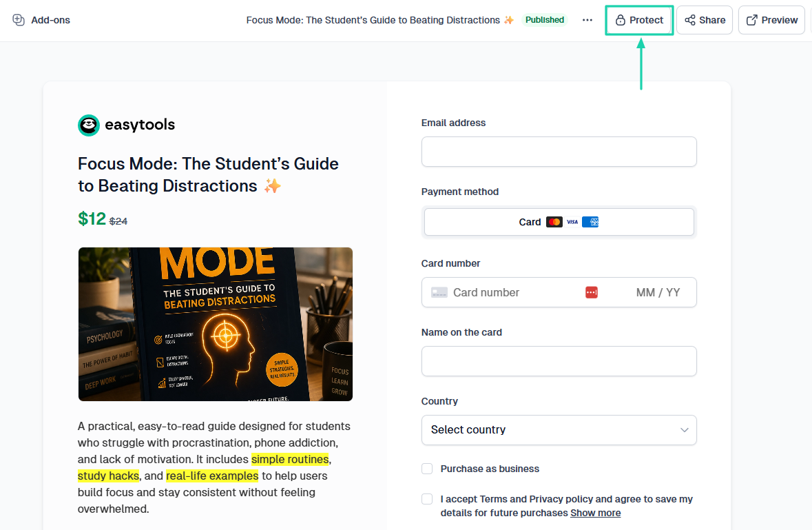Image resolution: width=812 pixels, height=530 pixels.
Task: Click the Name on the card label
Action: click(x=461, y=333)
